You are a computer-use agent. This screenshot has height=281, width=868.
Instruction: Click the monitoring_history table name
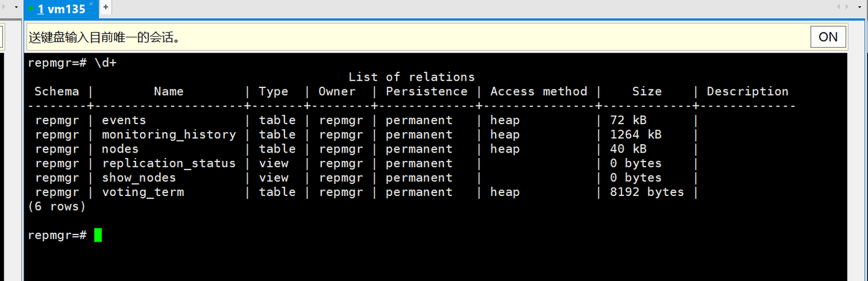tap(168, 134)
